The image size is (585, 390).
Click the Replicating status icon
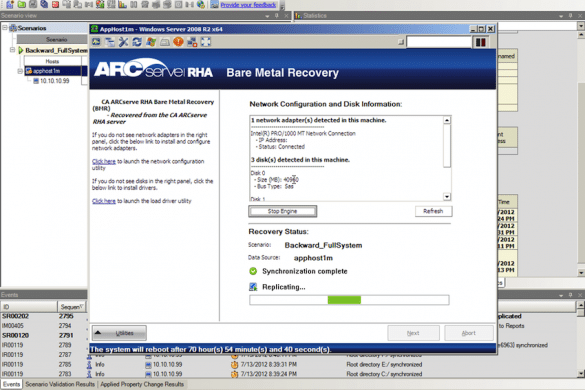[253, 287]
